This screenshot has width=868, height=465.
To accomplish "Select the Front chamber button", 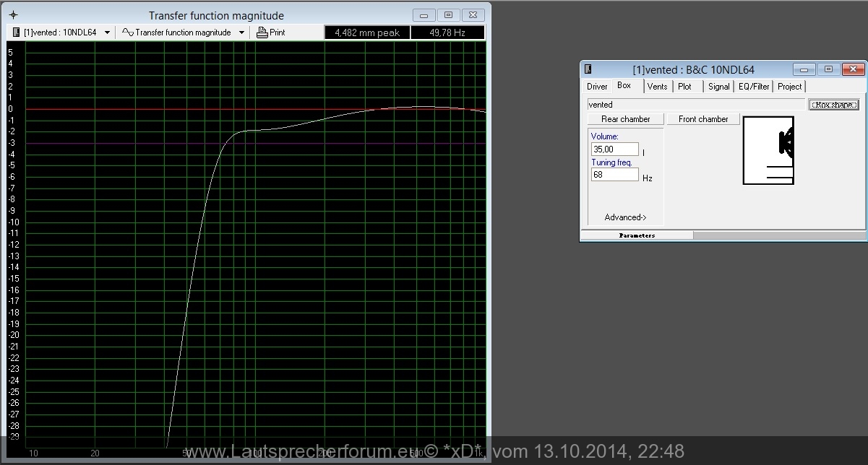I will point(702,119).
